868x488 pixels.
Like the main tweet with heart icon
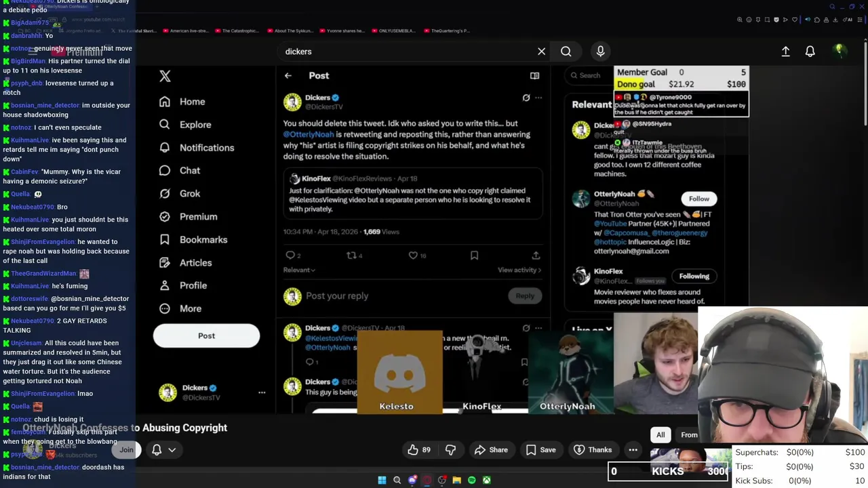point(413,256)
